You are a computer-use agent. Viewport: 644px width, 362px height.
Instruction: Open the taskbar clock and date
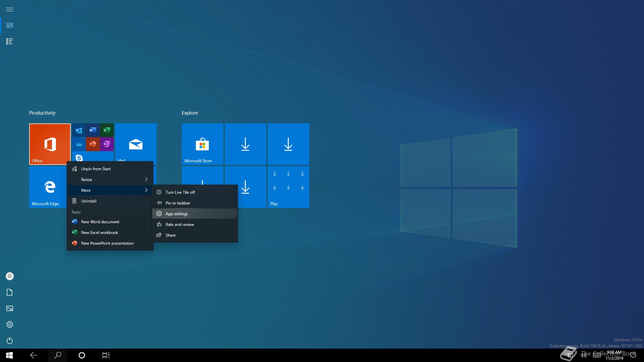pyautogui.click(x=614, y=355)
